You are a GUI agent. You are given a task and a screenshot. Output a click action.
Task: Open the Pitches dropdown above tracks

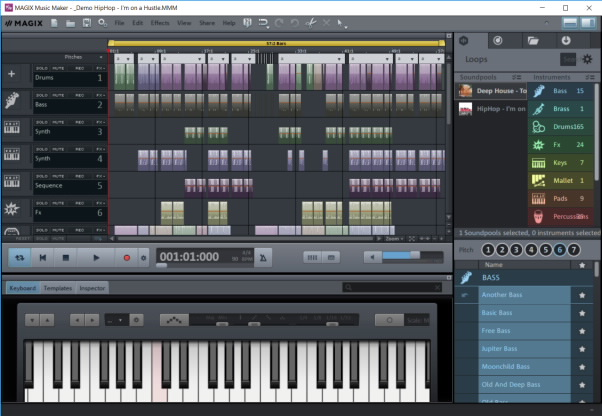click(101, 57)
